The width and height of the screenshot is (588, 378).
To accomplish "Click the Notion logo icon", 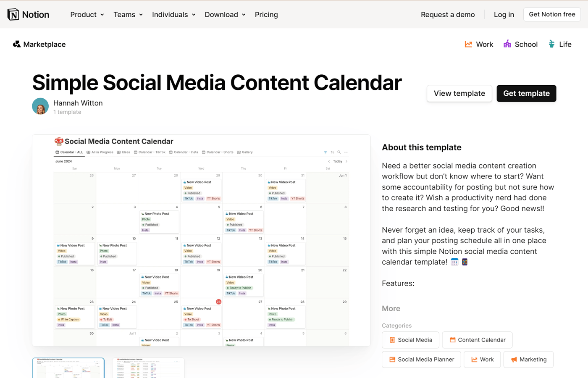I will [13, 15].
